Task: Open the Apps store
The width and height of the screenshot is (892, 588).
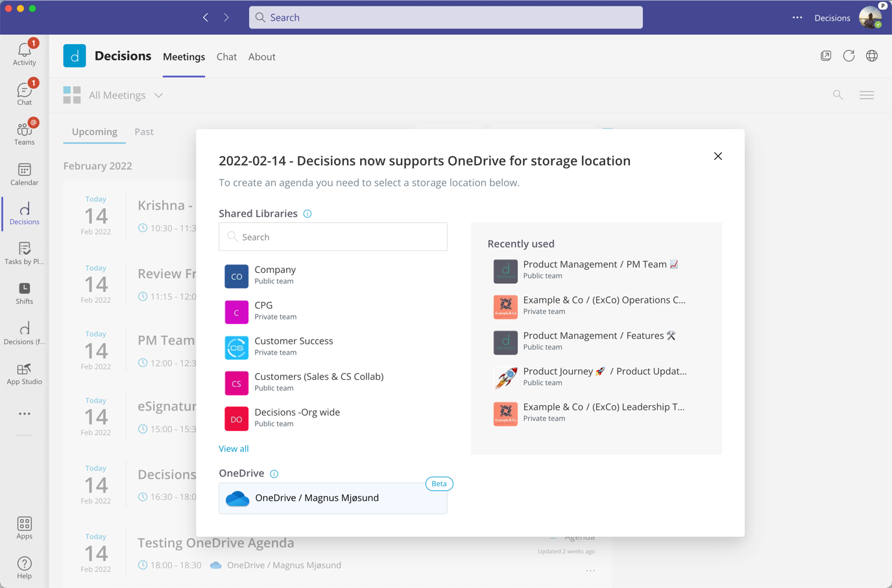Action: [x=24, y=528]
